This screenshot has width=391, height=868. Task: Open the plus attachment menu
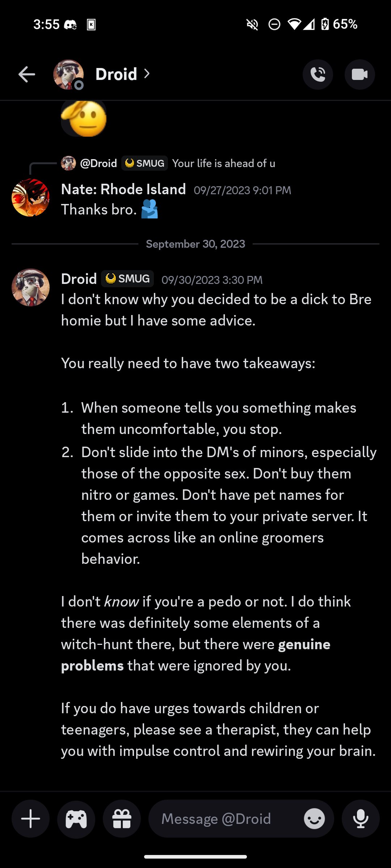point(31,819)
